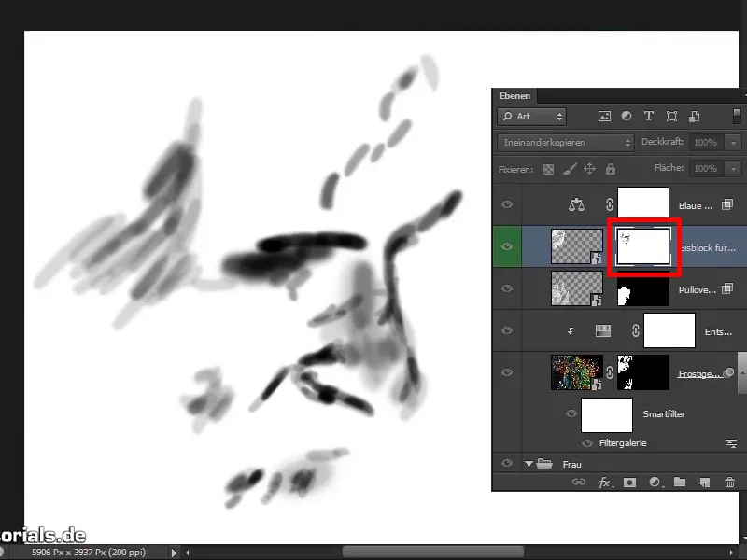The width and height of the screenshot is (747, 560).
Task: Hide the Pullove... layer
Action: [507, 288]
